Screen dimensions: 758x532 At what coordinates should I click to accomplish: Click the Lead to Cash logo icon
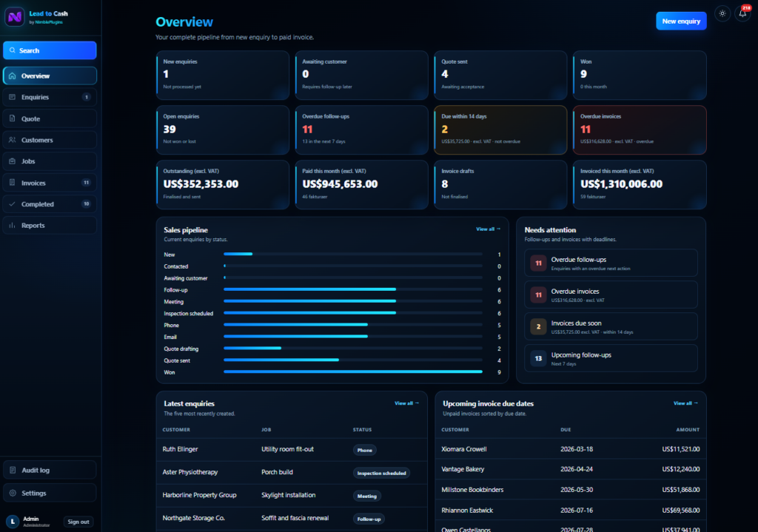15,17
